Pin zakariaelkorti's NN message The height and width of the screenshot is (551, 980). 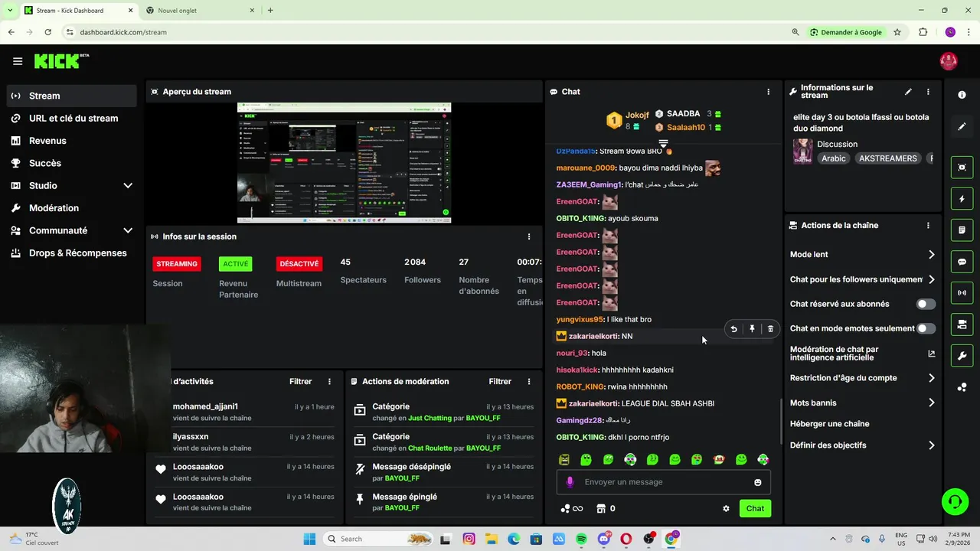pyautogui.click(x=752, y=329)
